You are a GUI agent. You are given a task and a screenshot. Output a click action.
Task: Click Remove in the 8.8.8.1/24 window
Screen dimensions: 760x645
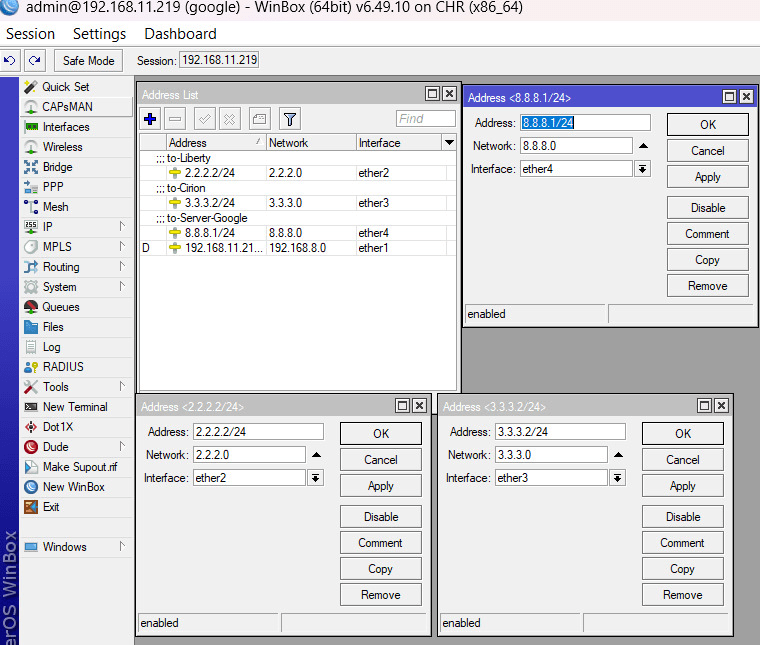click(x=708, y=286)
